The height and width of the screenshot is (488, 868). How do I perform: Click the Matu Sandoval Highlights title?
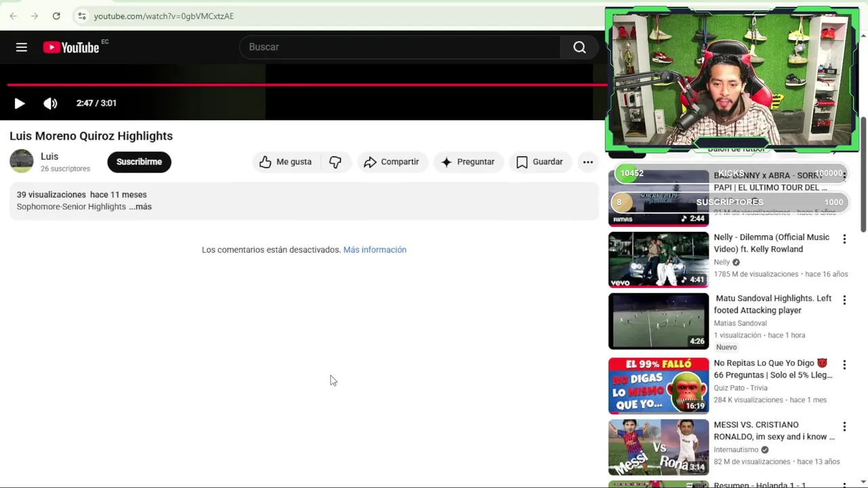point(772,304)
